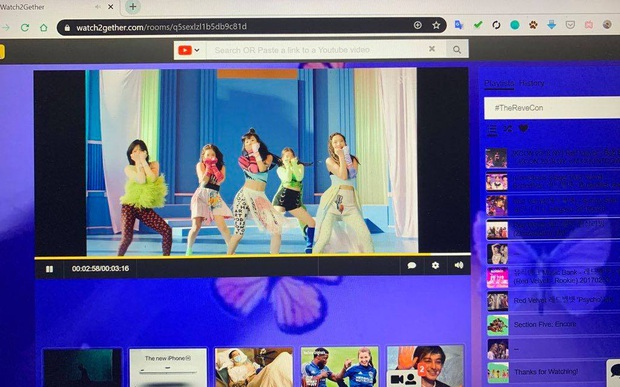Screen dimensions: 620x387
Task: Select the Watch2Gether browser tab
Action: (x=59, y=7)
